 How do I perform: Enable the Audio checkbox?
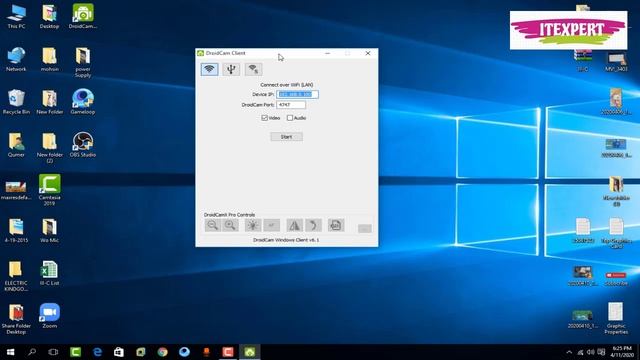click(290, 118)
